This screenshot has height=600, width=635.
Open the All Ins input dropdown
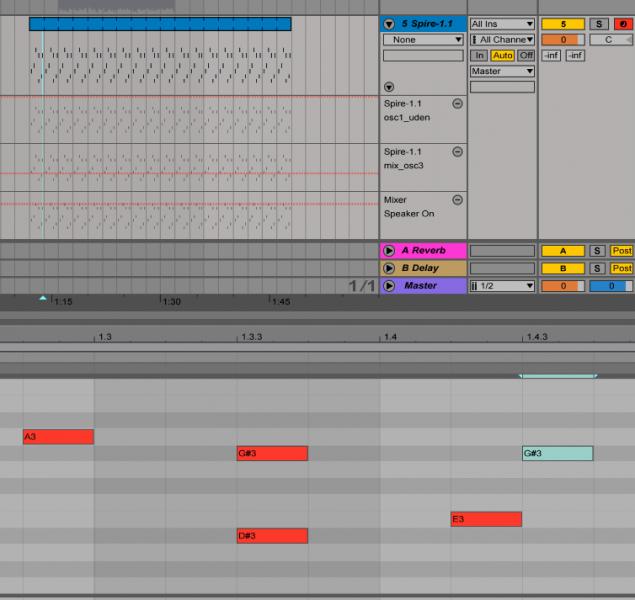coord(502,24)
